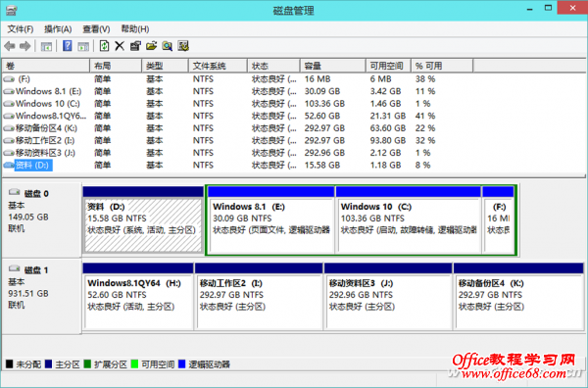The image size is (588, 388).
Task: Open Help via the blue question-mark icon
Action: [67, 46]
